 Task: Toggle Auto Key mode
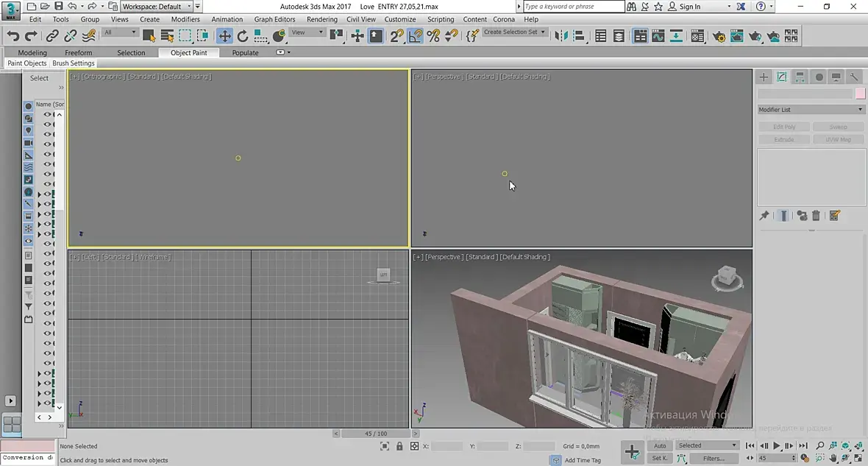tap(660, 445)
